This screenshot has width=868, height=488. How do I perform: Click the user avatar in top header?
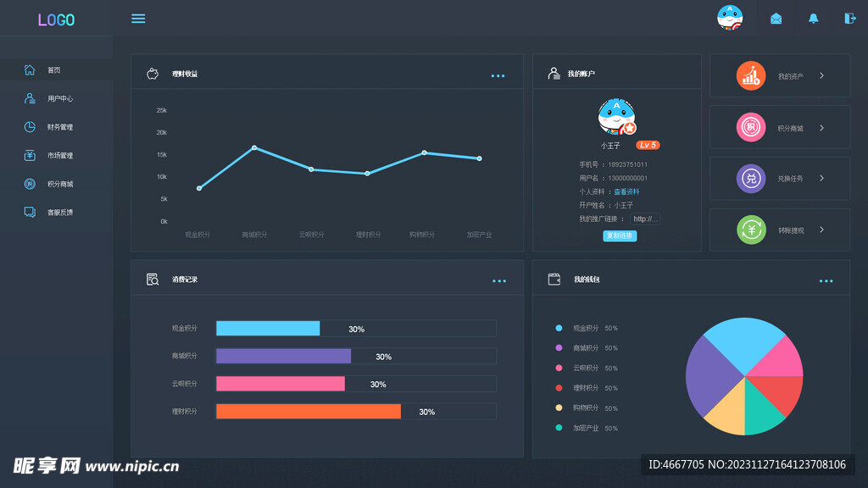point(729,18)
